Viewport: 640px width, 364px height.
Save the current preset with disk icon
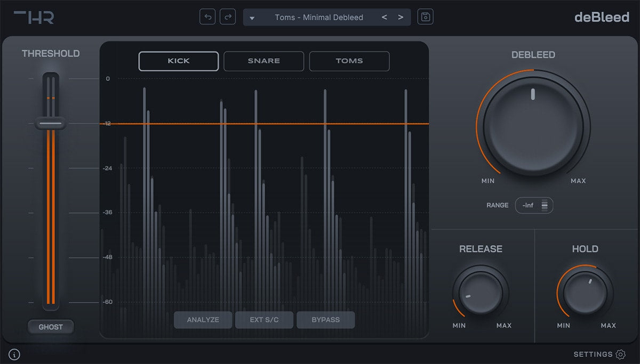[425, 17]
